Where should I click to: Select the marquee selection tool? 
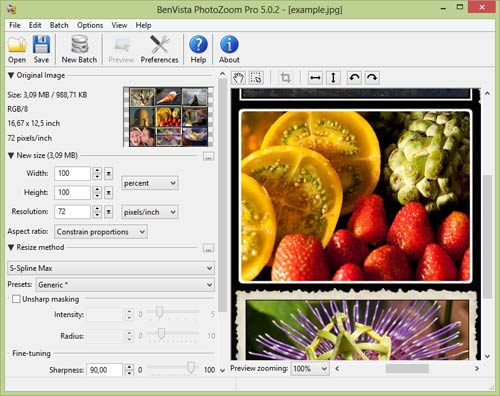coord(256,78)
